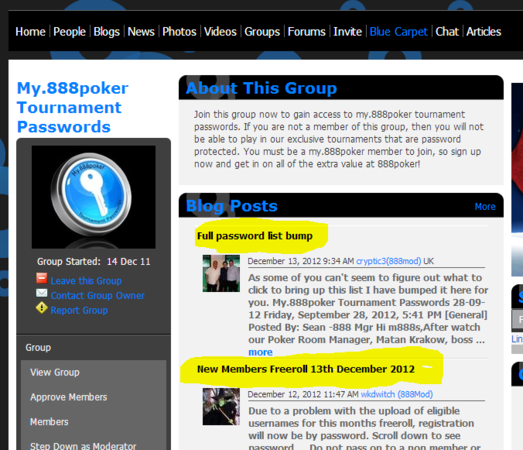Go to Home in navigation bar
Image resolution: width=523 pixels, height=450 pixels.
(30, 32)
